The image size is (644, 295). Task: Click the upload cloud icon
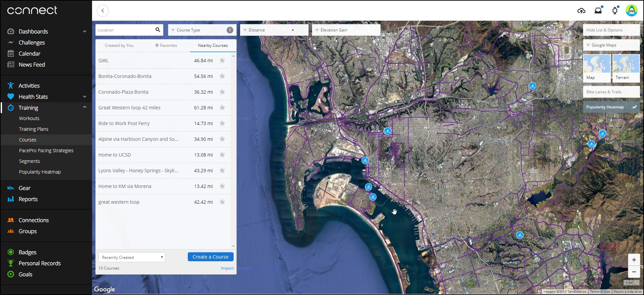point(581,11)
